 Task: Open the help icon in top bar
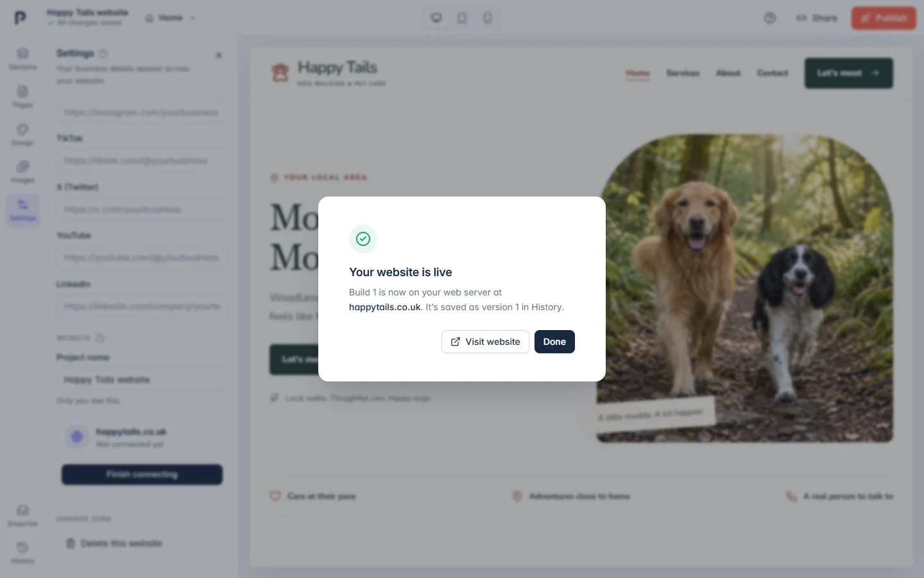[770, 18]
